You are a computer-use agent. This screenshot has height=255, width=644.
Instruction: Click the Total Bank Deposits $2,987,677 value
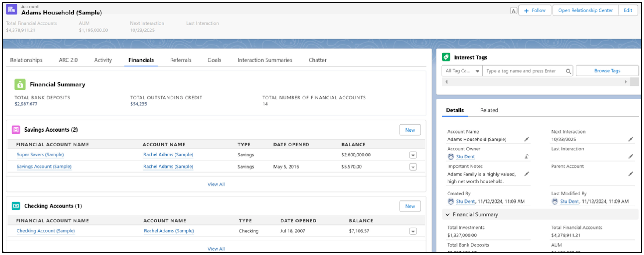[26, 104]
